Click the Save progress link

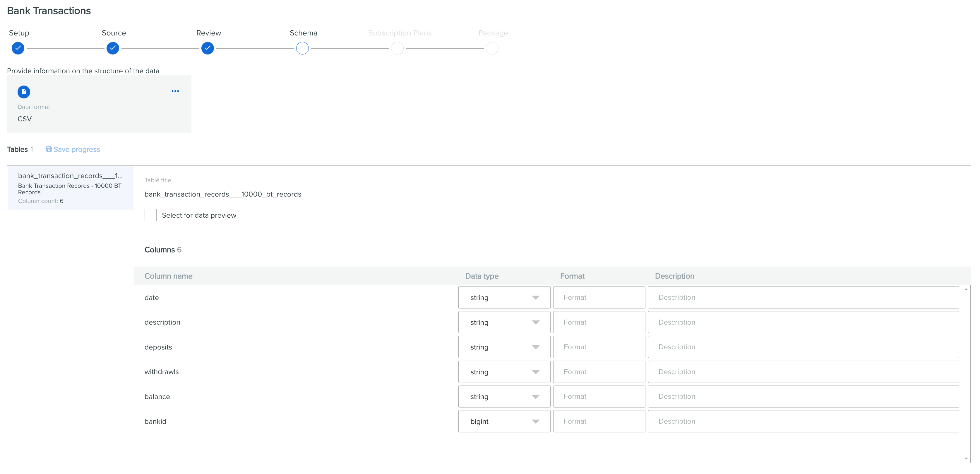coord(73,149)
